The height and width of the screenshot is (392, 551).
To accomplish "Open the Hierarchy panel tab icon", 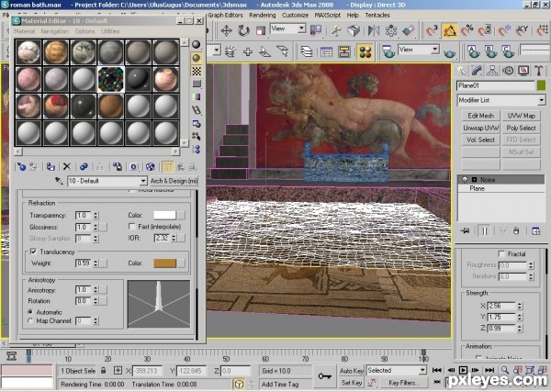I will pos(492,71).
